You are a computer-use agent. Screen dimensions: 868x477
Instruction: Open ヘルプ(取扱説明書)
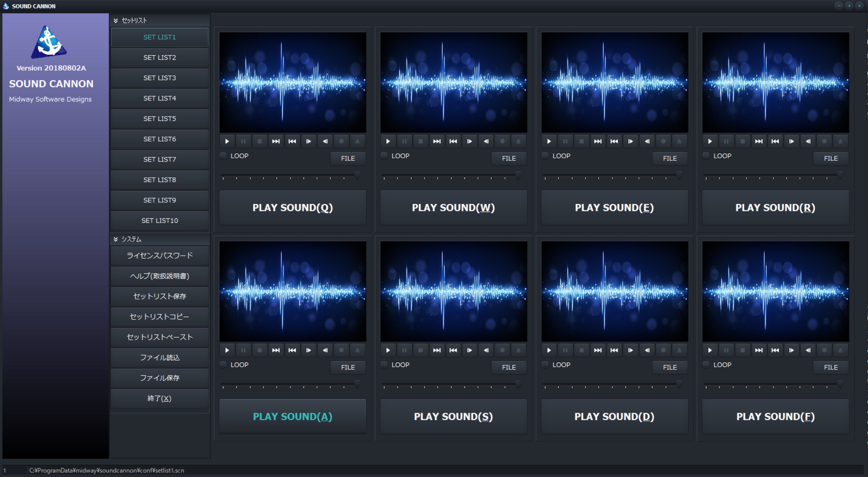click(160, 276)
